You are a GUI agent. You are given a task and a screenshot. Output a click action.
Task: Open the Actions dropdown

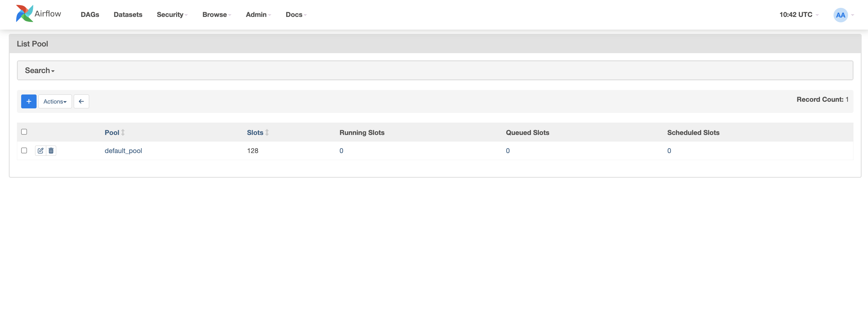click(x=55, y=101)
